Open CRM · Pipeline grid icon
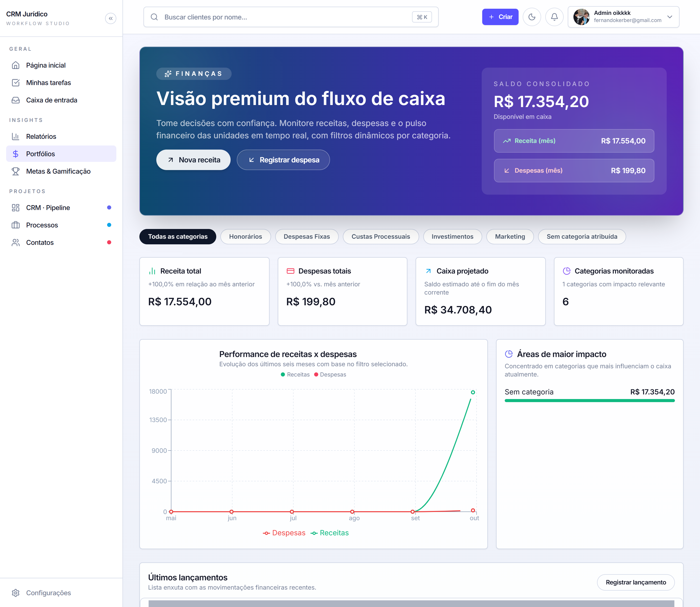700x607 pixels. (16, 207)
